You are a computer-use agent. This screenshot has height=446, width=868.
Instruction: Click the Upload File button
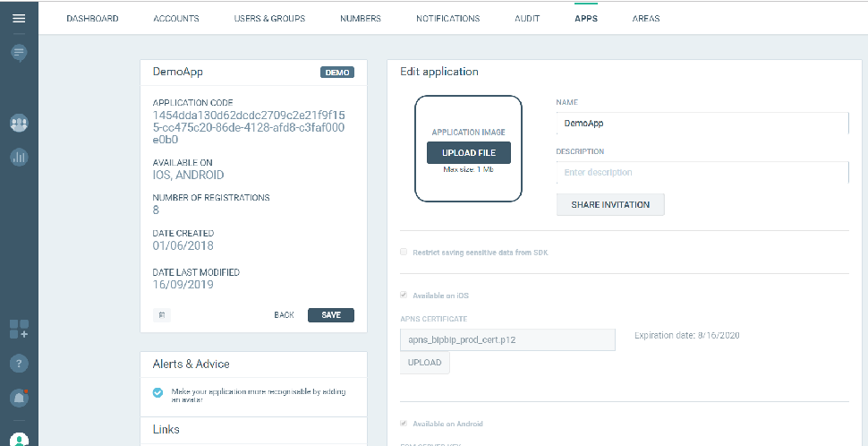468,153
